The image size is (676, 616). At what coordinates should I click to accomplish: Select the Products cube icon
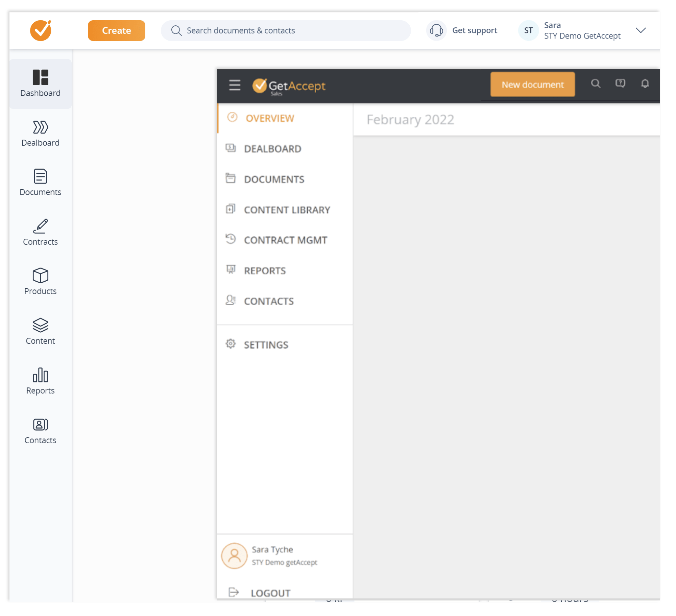[x=40, y=277]
